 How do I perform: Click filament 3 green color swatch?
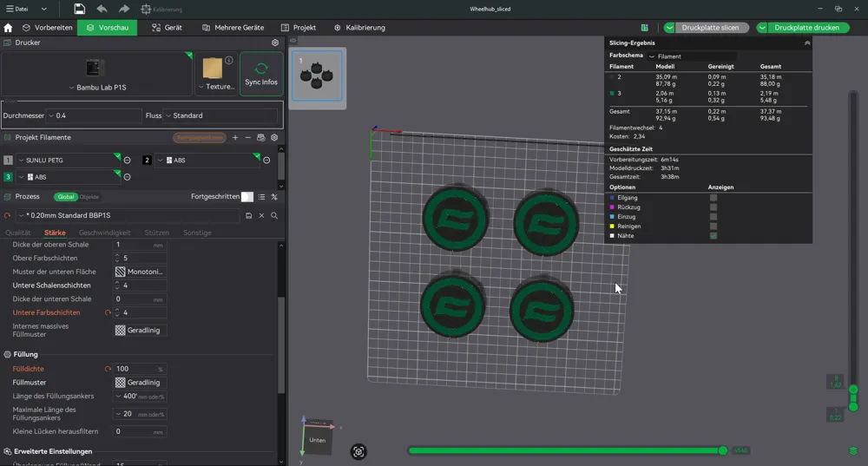(8, 177)
